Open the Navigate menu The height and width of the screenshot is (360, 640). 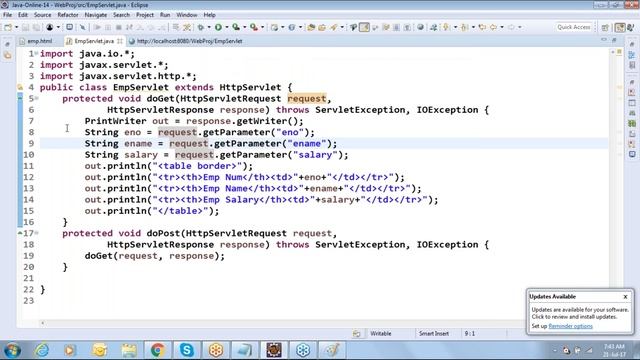coord(96,15)
